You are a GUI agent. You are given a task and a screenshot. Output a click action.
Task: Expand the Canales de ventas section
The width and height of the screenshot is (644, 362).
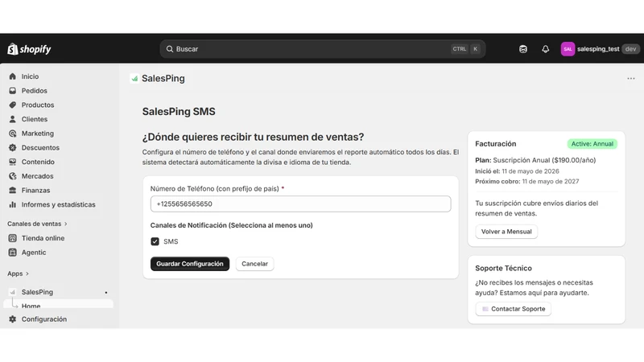[37, 224]
